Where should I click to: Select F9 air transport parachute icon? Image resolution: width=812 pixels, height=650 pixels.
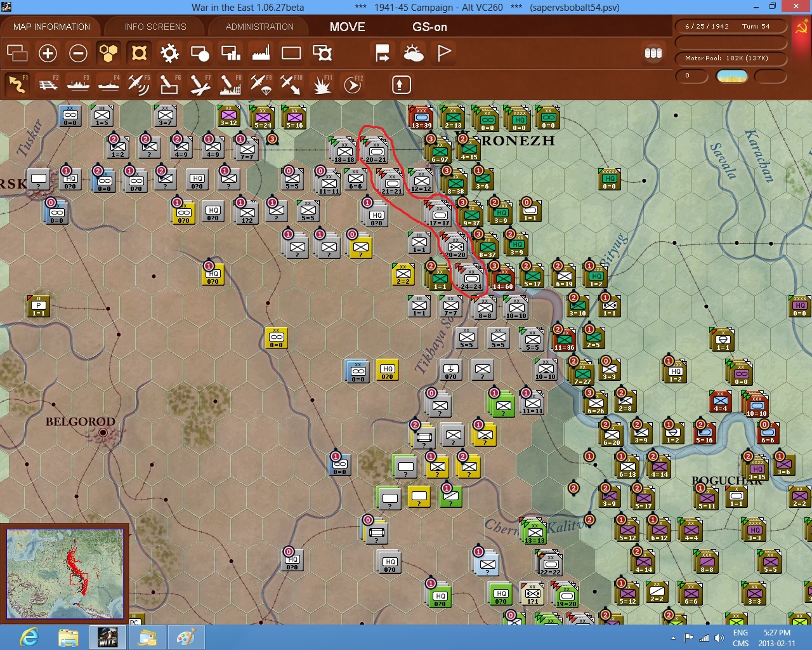pyautogui.click(x=261, y=84)
